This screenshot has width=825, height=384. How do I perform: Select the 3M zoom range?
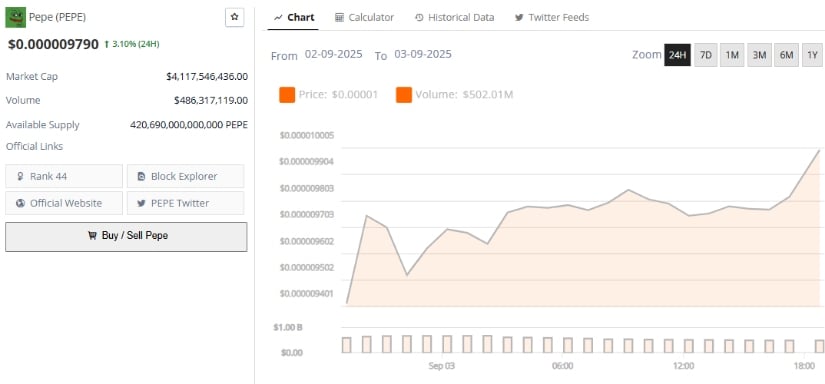click(759, 55)
